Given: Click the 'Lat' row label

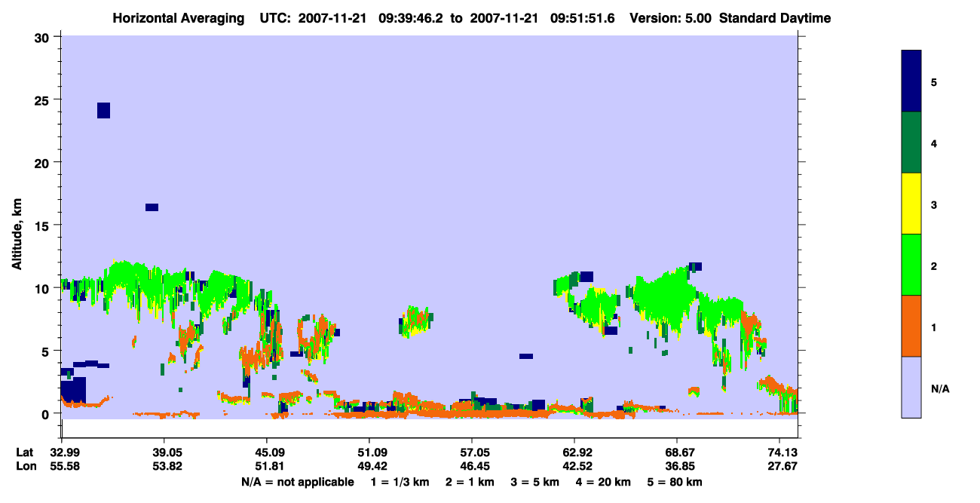Looking at the screenshot, I should click(25, 452).
